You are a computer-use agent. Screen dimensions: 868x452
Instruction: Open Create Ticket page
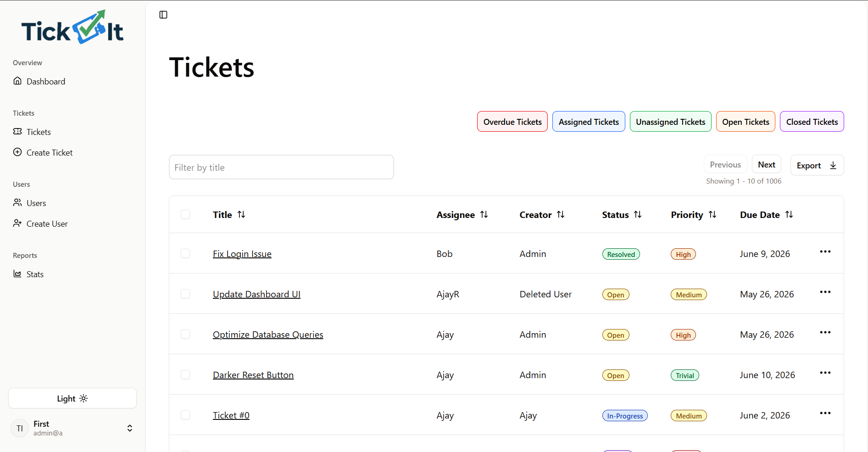(x=43, y=152)
